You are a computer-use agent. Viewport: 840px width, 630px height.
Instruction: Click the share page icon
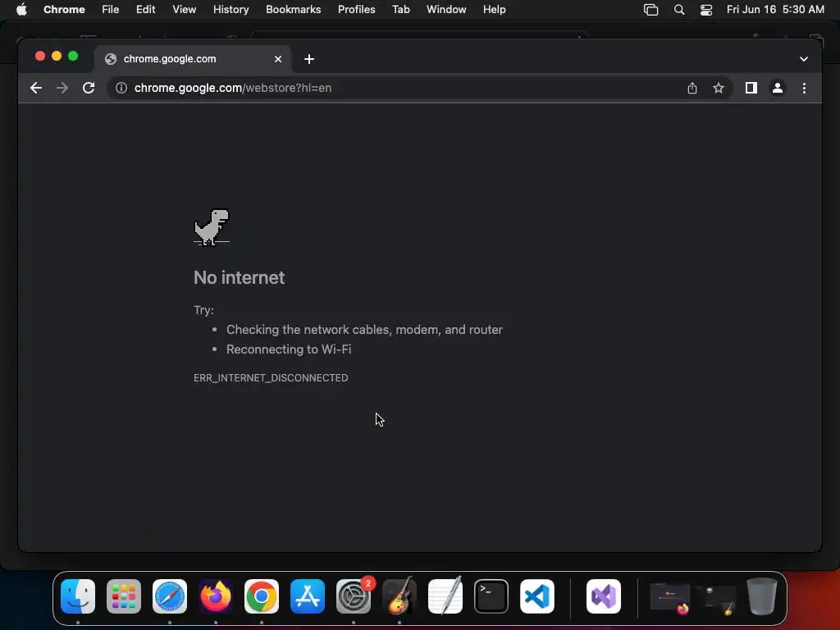[692, 88]
